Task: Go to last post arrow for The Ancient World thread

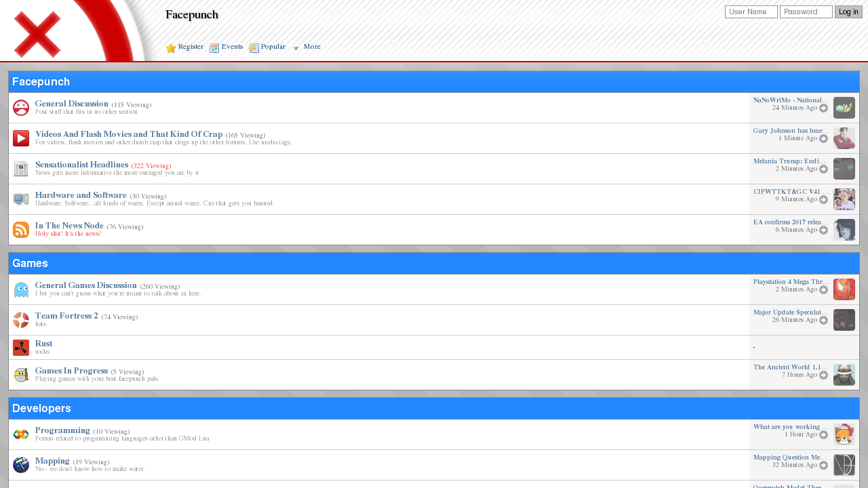Action: coord(824,375)
